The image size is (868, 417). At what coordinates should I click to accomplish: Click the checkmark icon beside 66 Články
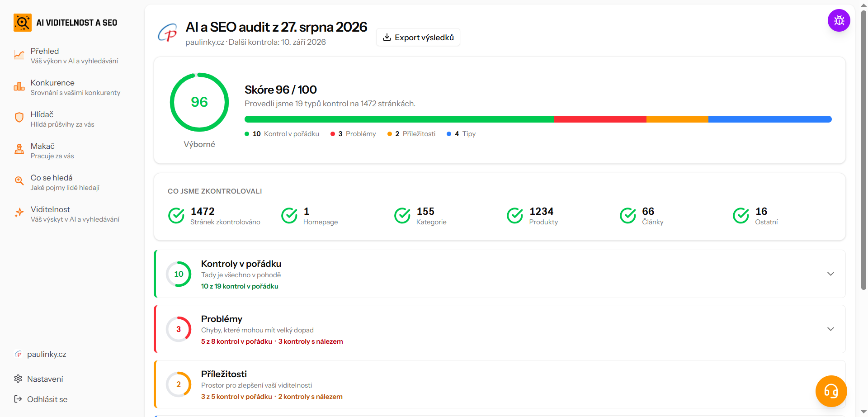(628, 216)
